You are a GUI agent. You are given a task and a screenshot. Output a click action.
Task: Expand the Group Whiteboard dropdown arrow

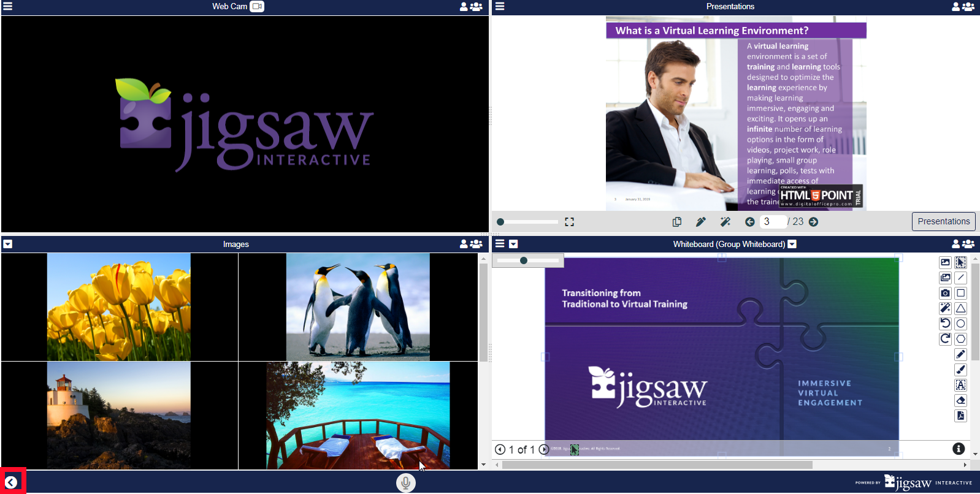coord(792,244)
